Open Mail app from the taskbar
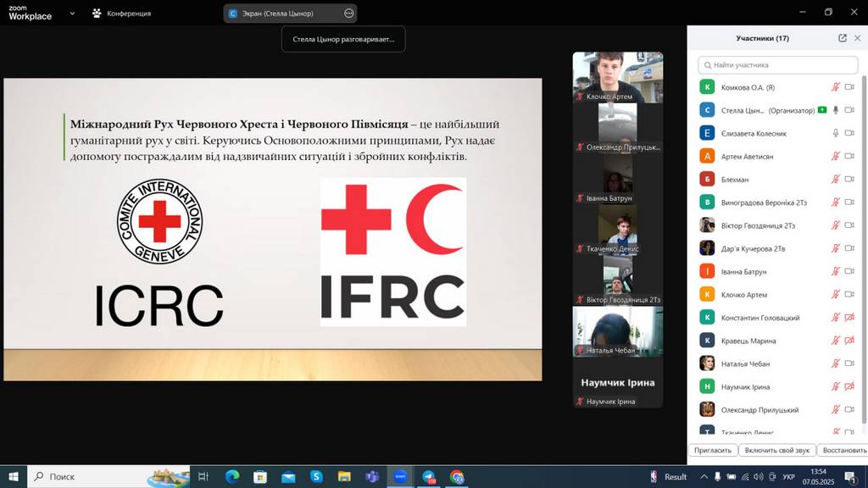This screenshot has height=488, width=868. pyautogui.click(x=288, y=476)
